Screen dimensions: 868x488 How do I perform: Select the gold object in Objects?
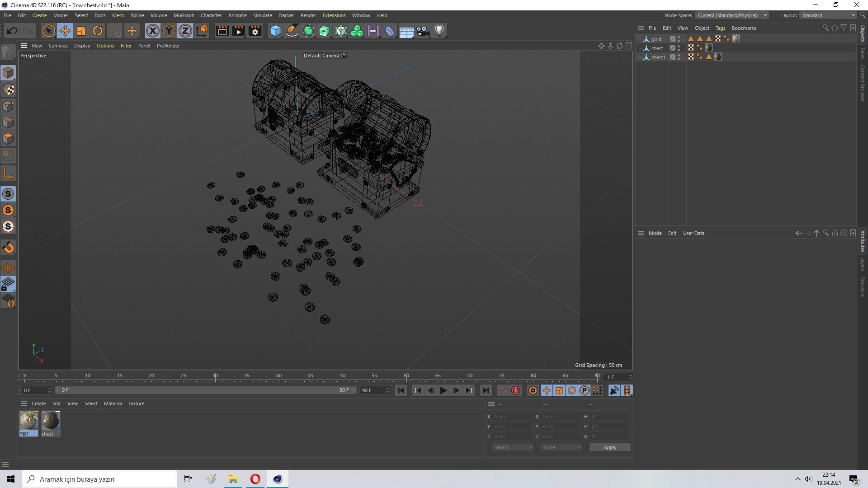[x=656, y=39]
